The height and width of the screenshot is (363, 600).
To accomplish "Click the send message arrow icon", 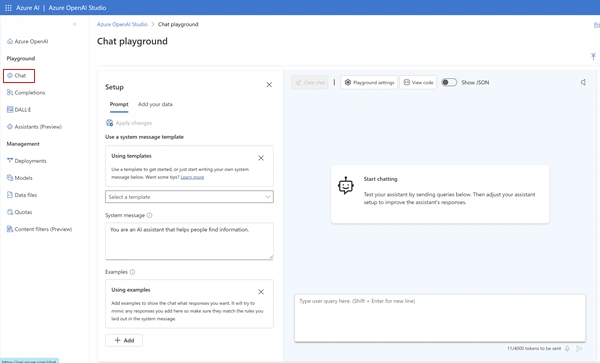I will [580, 348].
